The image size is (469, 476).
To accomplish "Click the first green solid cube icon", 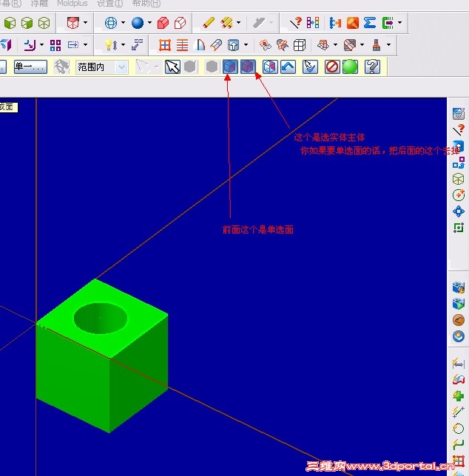I will (10, 23).
